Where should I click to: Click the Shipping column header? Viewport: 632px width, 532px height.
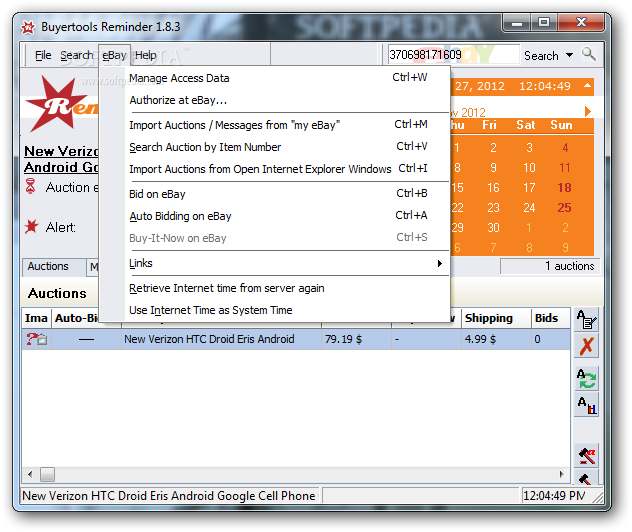[496, 318]
